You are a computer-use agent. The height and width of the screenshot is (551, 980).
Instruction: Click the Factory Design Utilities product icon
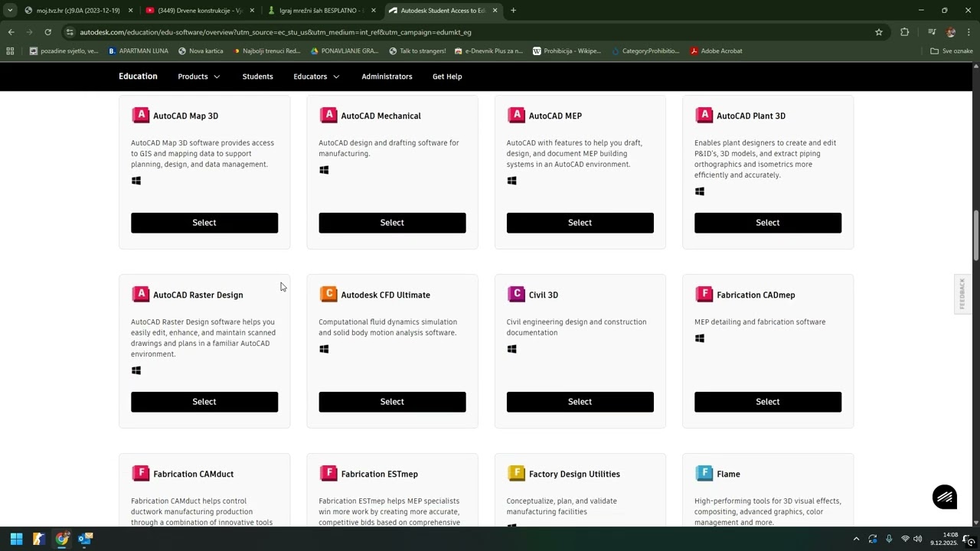tap(516, 474)
